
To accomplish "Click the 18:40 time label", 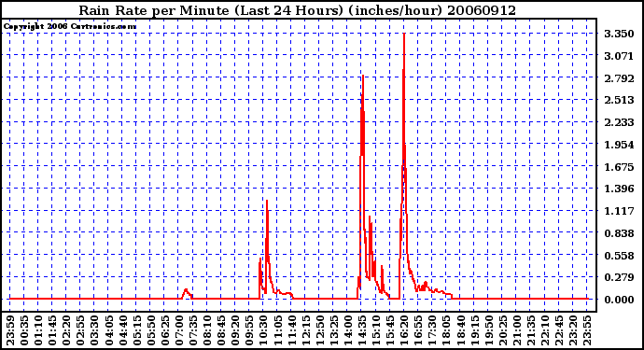I will pos(460,330).
